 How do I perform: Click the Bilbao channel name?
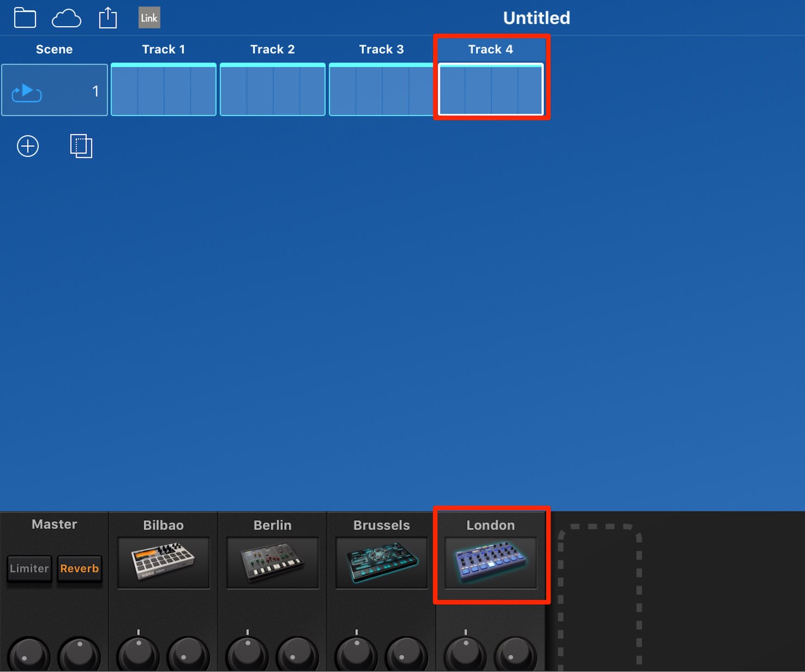(163, 525)
